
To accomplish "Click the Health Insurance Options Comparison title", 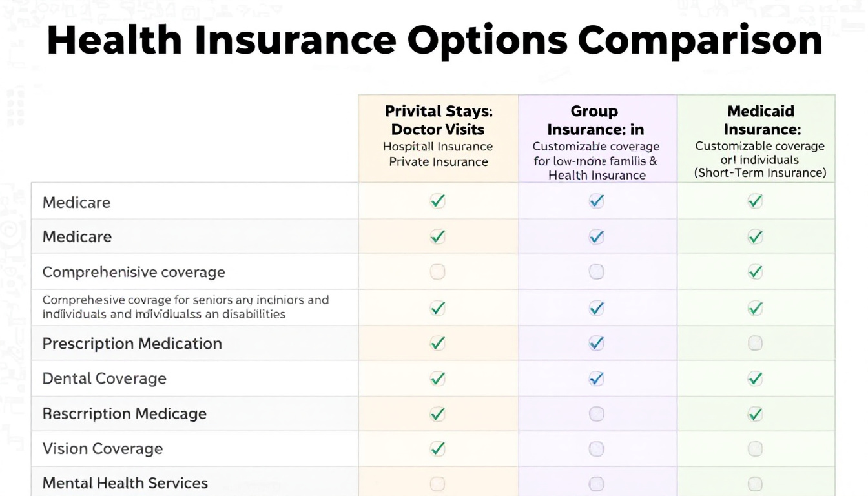I will 435,40.
